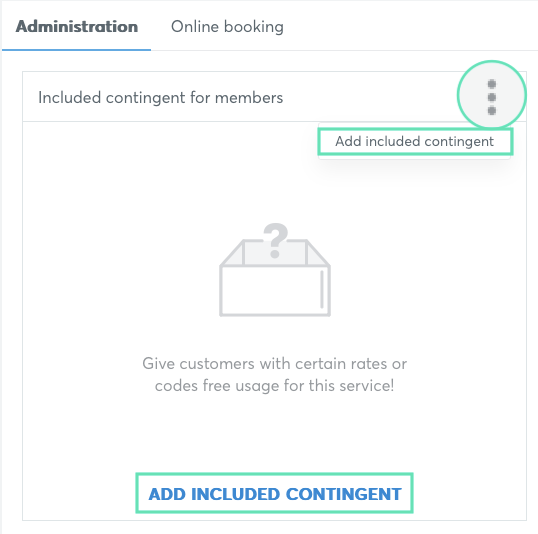Image resolution: width=538 pixels, height=534 pixels.
Task: Choose 'Add included contingent' from the popup menu
Action: 414,141
